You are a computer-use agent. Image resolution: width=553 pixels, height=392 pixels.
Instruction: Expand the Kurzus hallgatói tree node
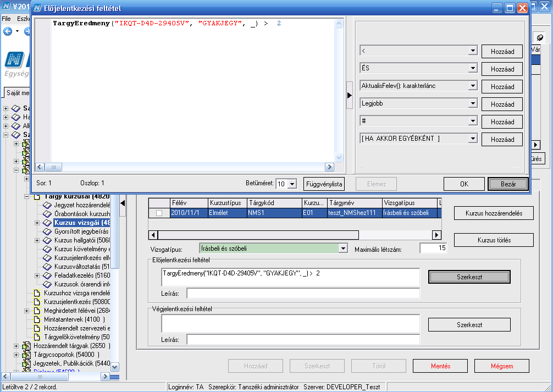[37, 241]
